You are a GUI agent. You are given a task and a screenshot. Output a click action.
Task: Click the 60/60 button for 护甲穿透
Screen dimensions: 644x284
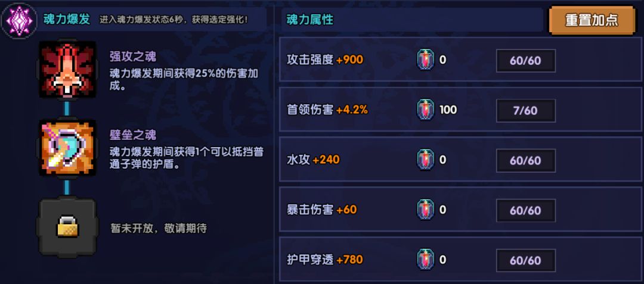525,261
